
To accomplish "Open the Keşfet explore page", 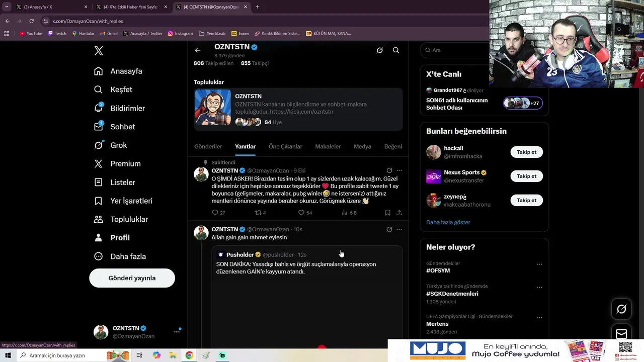I will [x=113, y=89].
